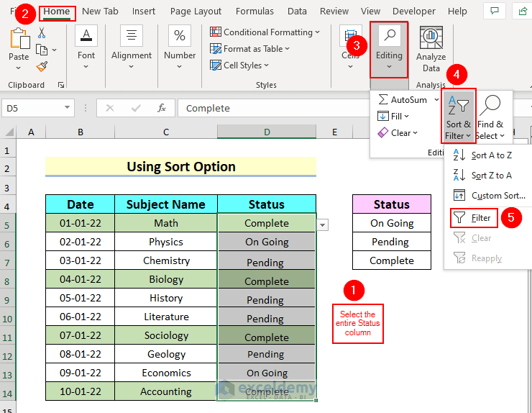
Task: Click the Editing magnifier icon
Action: pos(390,35)
